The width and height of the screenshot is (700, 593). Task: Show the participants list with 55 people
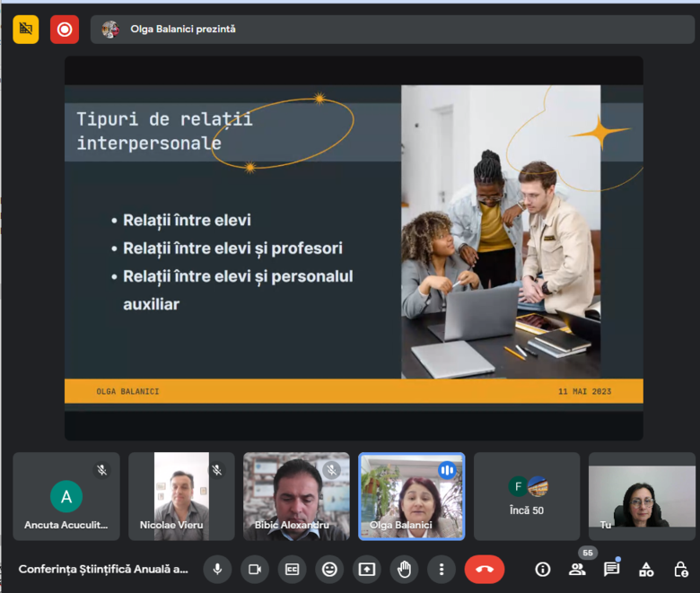coord(577,569)
